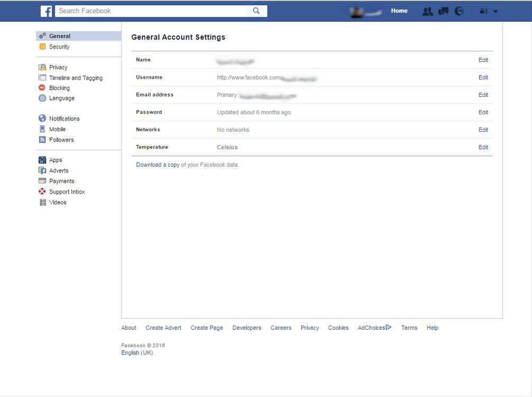Click the Mobile phone icon
The width and height of the screenshot is (532, 397).
pos(42,129)
